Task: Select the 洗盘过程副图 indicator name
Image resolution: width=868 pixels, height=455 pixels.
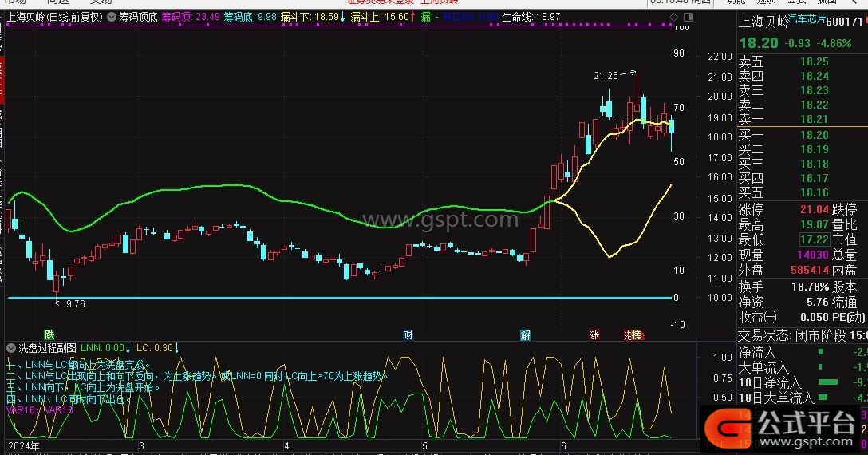Action: pyautogui.click(x=48, y=348)
